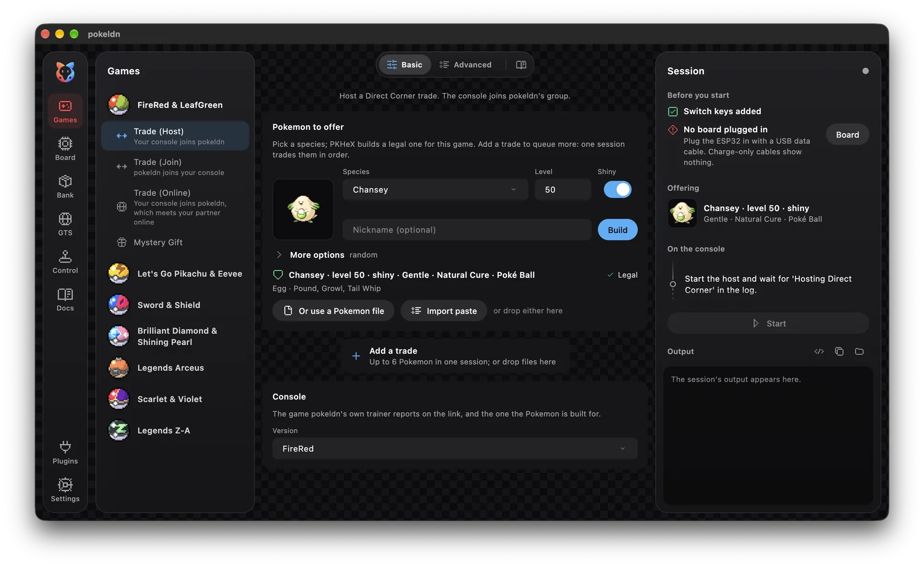Select Trade (Join) mode
This screenshot has height=567, width=924.
pyautogui.click(x=175, y=167)
